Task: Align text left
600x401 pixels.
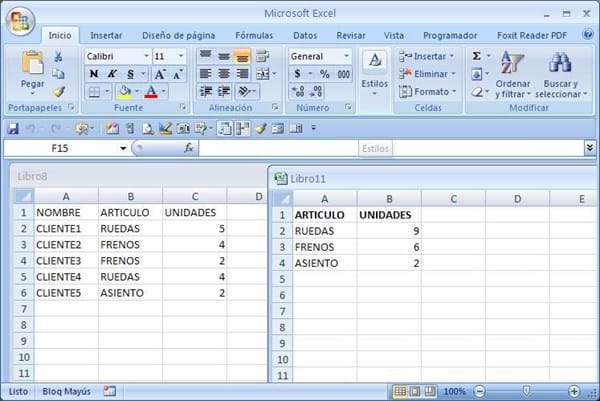Action: [206, 74]
